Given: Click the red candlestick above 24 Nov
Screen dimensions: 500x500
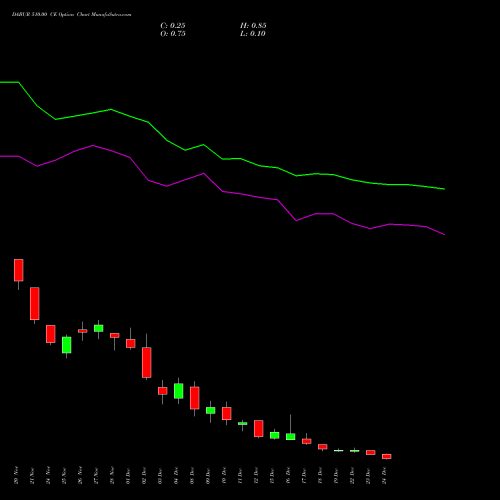Looking at the screenshot, I should [51, 334].
